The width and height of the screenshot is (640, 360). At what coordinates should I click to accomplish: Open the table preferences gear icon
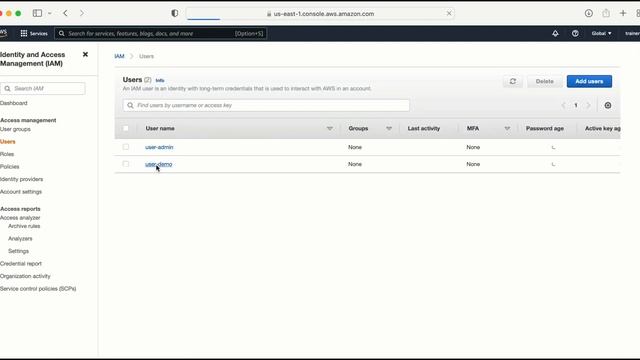pyautogui.click(x=608, y=105)
